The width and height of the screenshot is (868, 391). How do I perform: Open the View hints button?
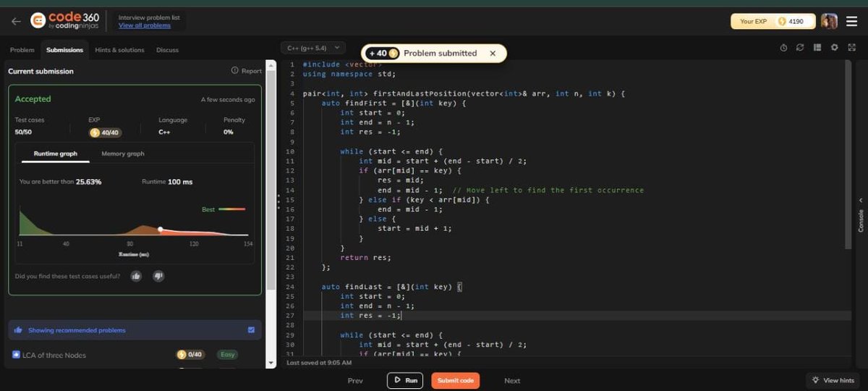(x=833, y=380)
